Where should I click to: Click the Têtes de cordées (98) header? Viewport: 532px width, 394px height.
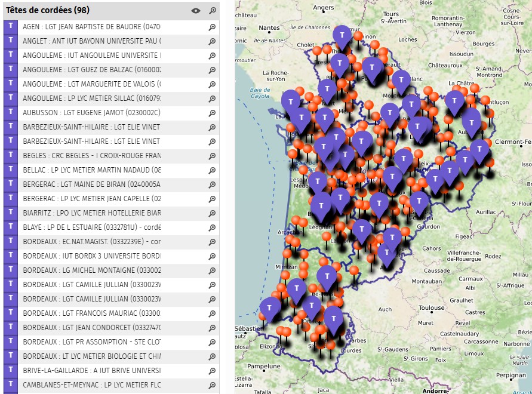(x=48, y=10)
